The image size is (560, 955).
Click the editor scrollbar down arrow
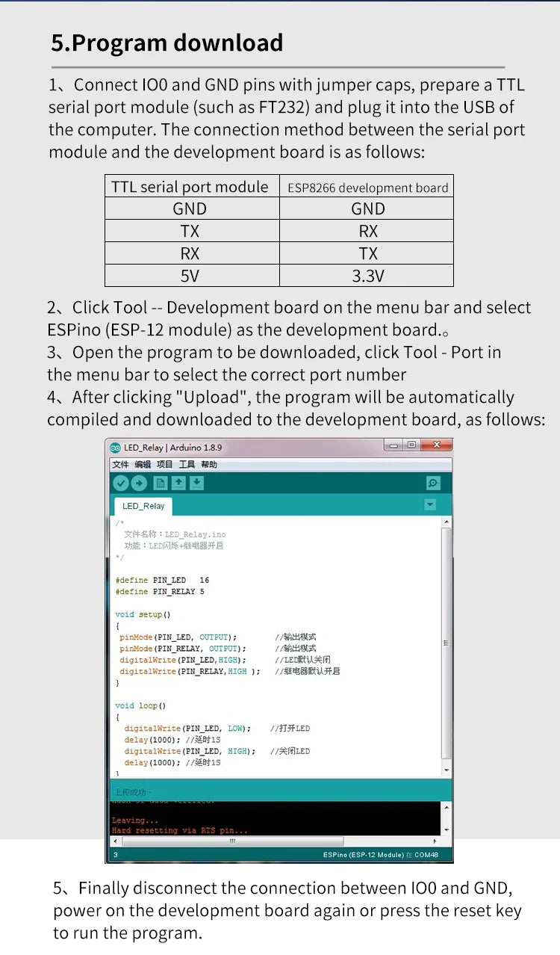click(447, 770)
